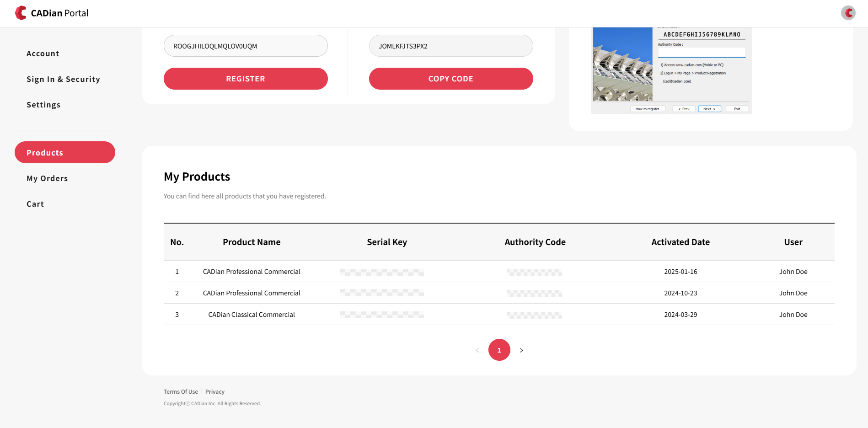Click the 2025-01-16 activated date cell

(x=680, y=271)
